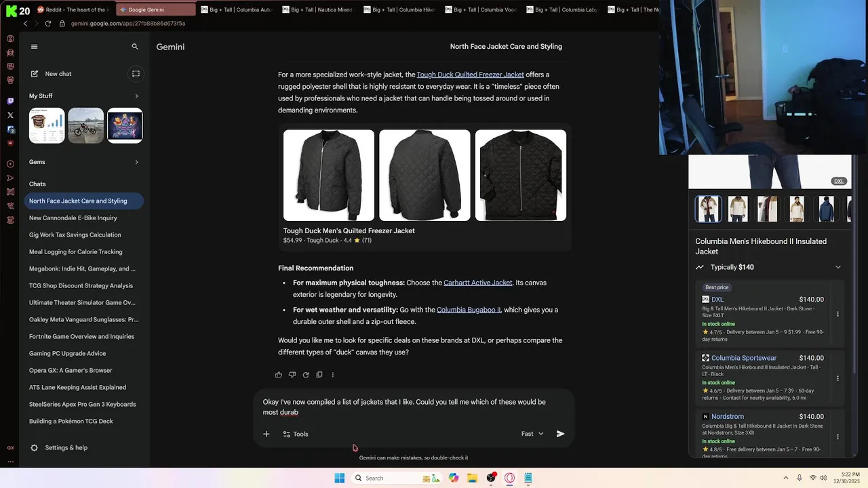Viewport: 868px width, 488px height.
Task: Open File Explorer from the taskbar
Action: pyautogui.click(x=472, y=479)
